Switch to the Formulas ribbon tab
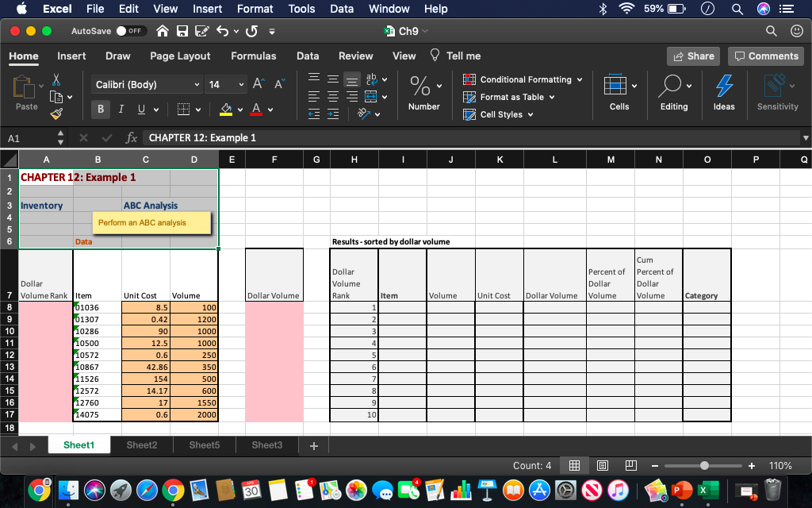The width and height of the screenshot is (812, 508). [253, 56]
